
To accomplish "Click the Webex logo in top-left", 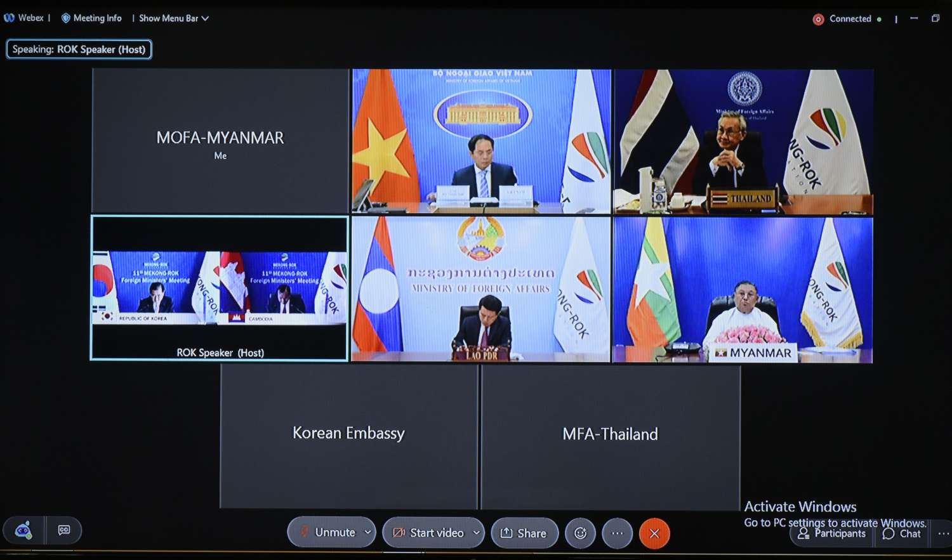I will [x=10, y=18].
